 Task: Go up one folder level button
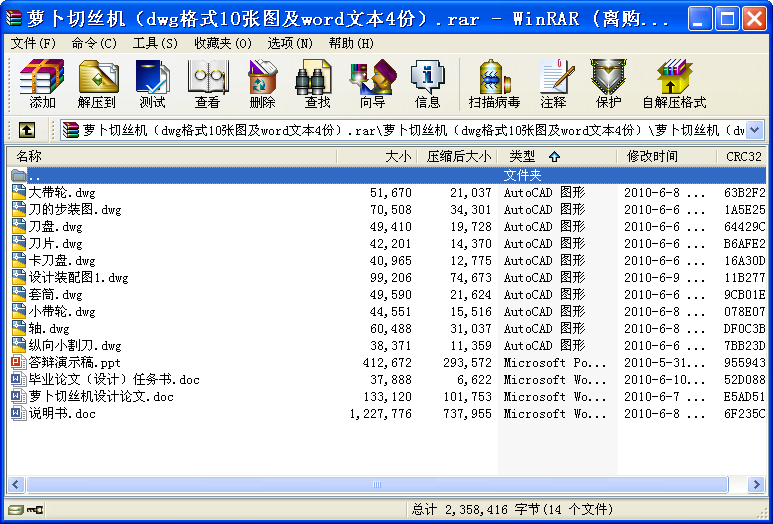pyautogui.click(x=27, y=130)
